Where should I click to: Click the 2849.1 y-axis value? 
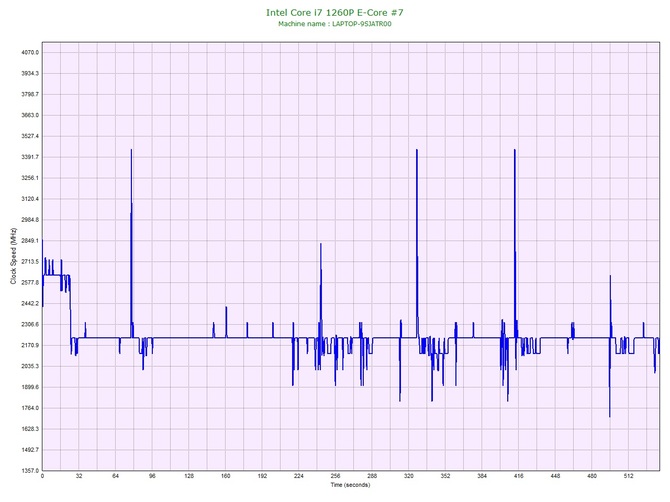30,241
